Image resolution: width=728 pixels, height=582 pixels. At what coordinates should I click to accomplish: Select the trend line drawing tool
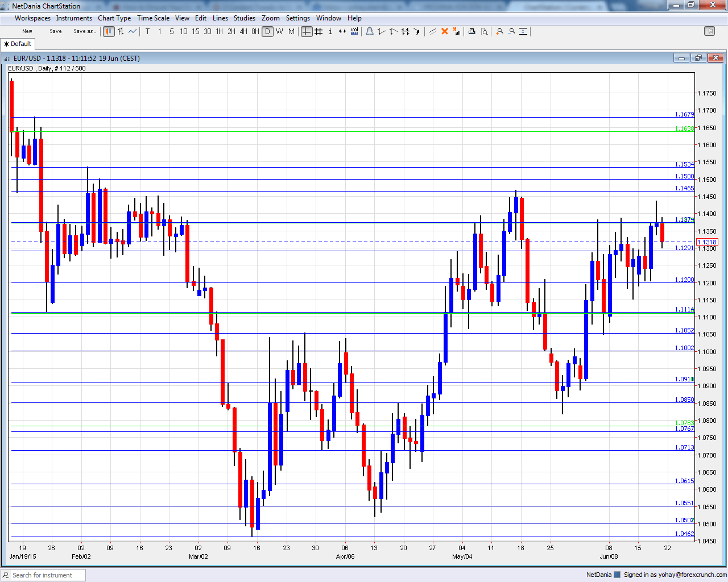pos(432,31)
